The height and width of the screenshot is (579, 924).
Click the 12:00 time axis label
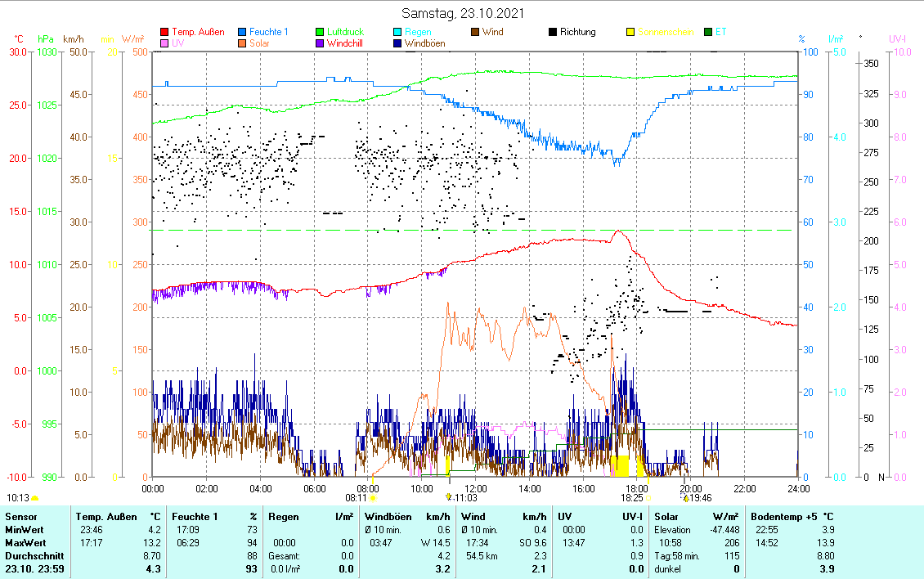475,488
